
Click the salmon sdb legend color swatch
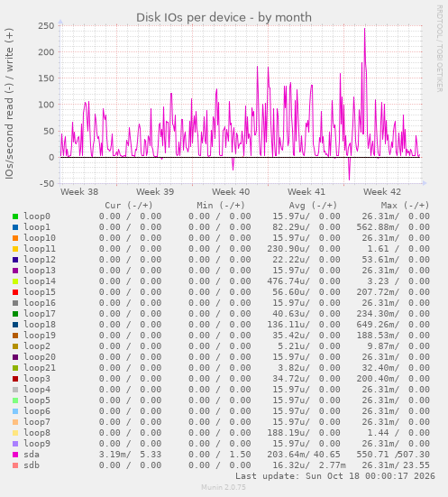15,465
